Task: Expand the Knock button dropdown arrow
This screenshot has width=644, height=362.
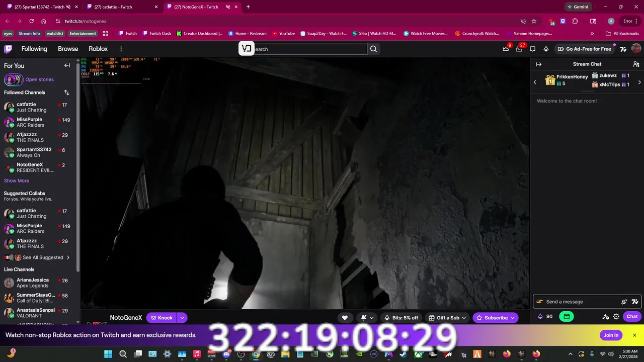Action: [182, 318]
